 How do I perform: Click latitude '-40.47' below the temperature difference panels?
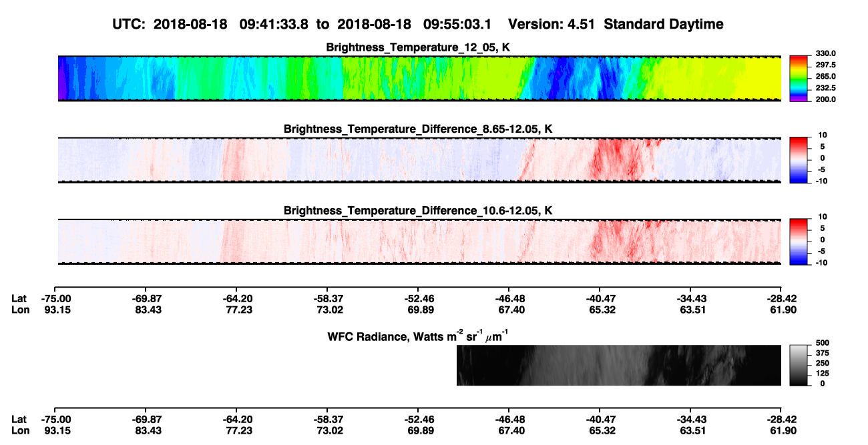coord(600,298)
